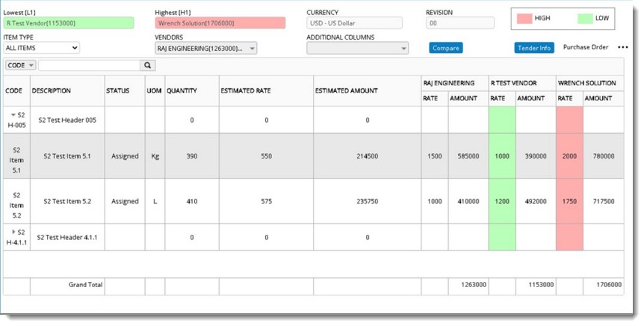Open the three-dot more options menu
This screenshot has height=326, width=644.
click(x=623, y=48)
